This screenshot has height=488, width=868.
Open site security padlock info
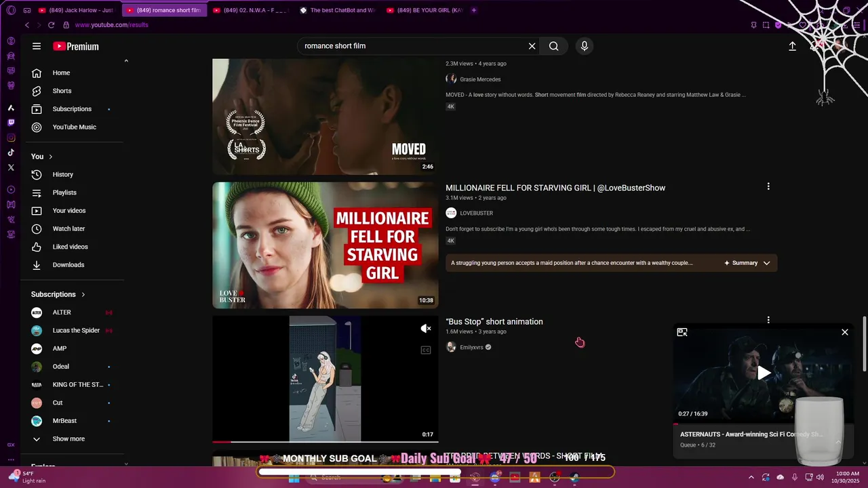tap(66, 25)
